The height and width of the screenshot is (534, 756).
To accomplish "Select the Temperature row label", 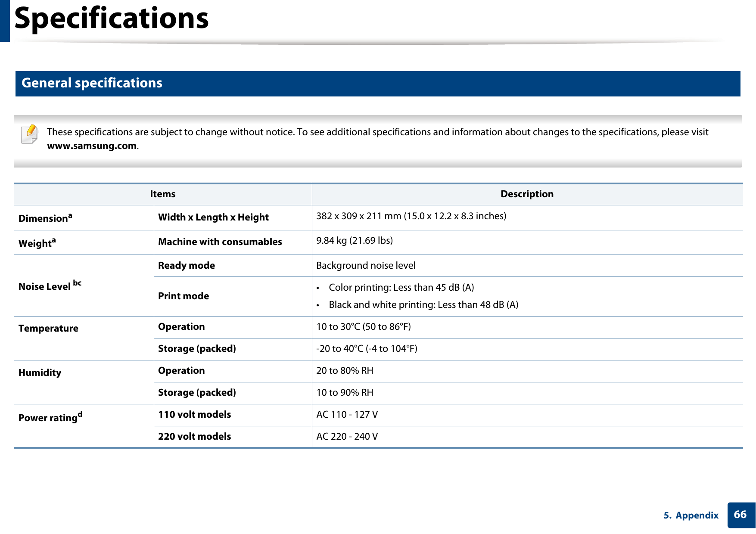I will pyautogui.click(x=49, y=328).
